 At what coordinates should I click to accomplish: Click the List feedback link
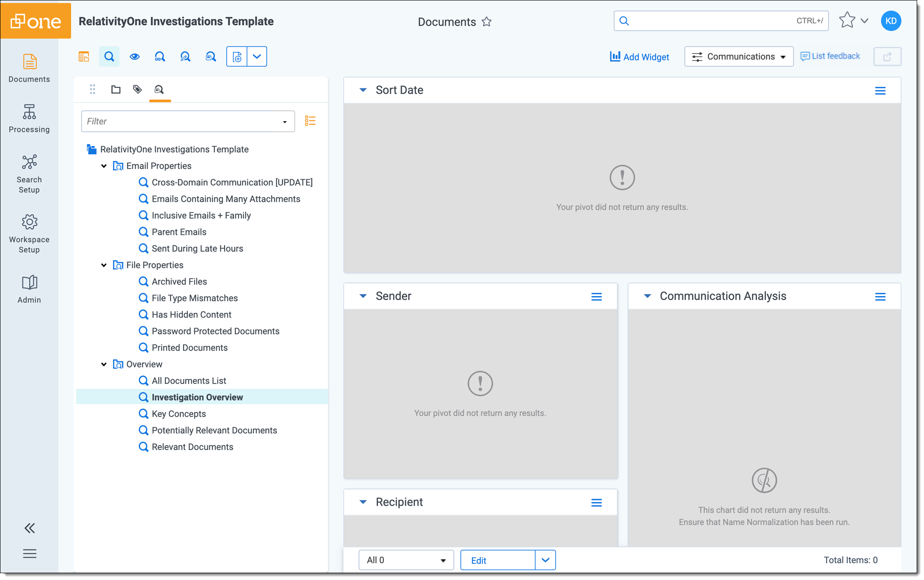click(830, 56)
